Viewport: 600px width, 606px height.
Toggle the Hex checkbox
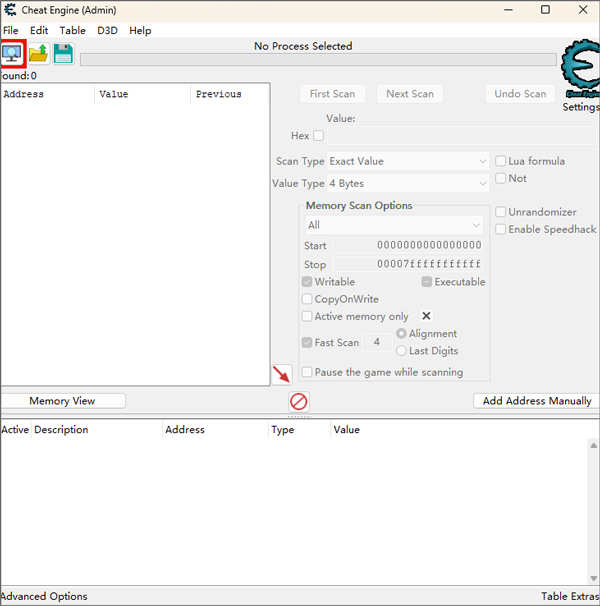pyautogui.click(x=319, y=136)
